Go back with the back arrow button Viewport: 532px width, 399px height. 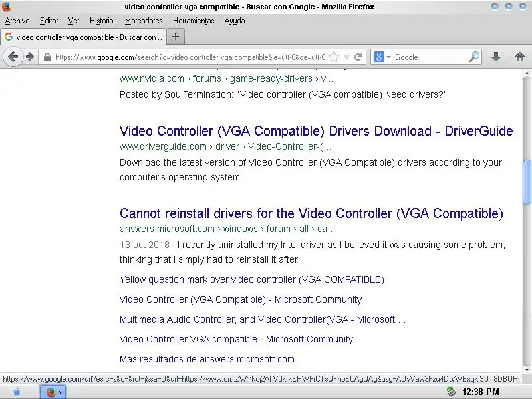pos(13,57)
